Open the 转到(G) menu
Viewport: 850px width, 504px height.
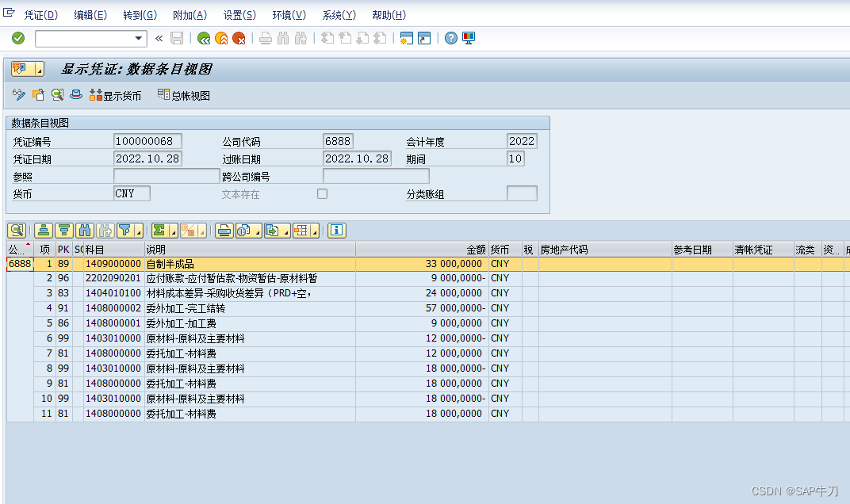point(140,15)
